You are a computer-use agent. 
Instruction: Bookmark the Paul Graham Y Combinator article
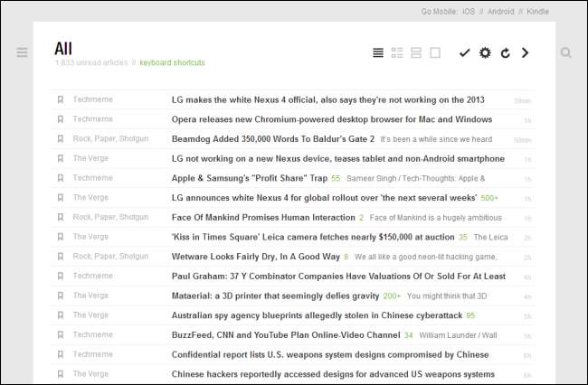(61, 276)
